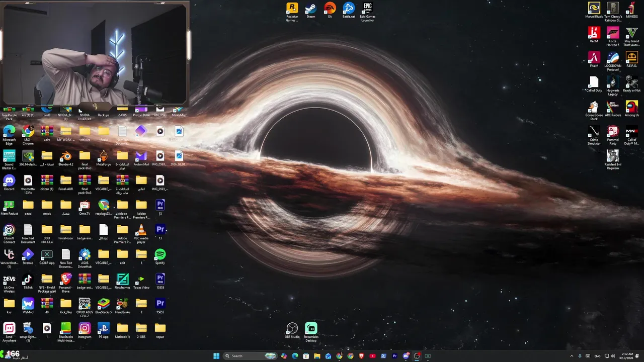Select VLC media player desktop icon
Image resolution: width=644 pixels, height=362 pixels.
click(x=141, y=233)
